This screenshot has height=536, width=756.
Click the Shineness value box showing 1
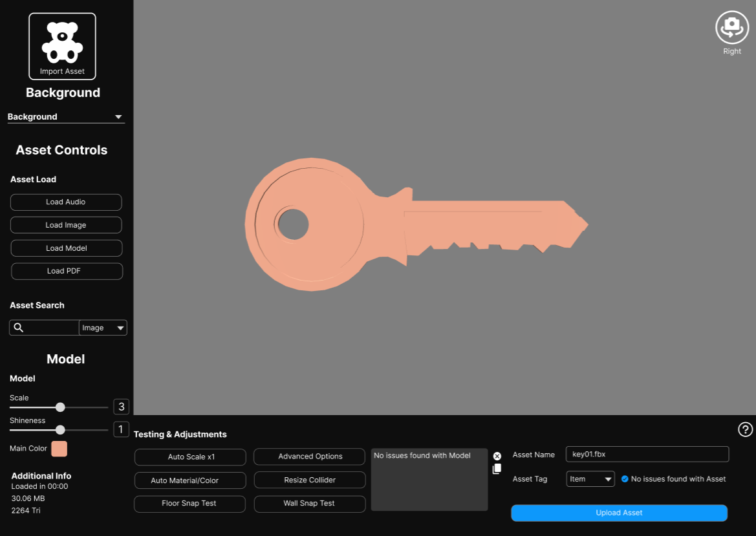[x=121, y=429]
